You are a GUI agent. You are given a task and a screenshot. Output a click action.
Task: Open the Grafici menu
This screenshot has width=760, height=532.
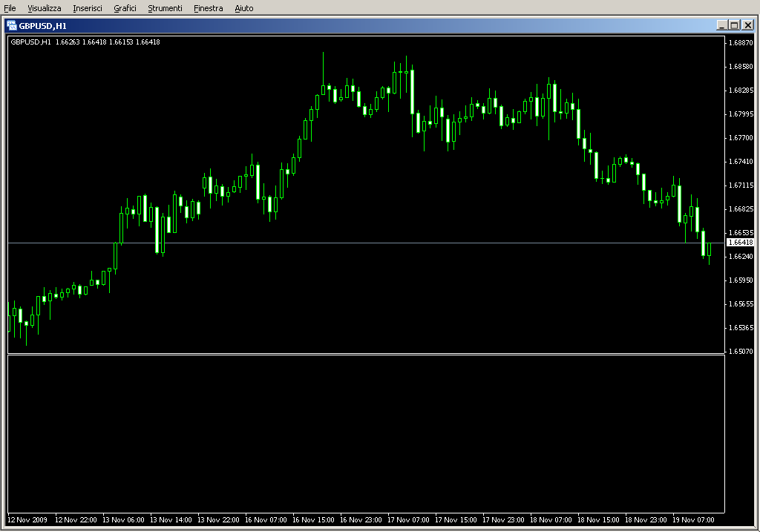[x=125, y=8]
